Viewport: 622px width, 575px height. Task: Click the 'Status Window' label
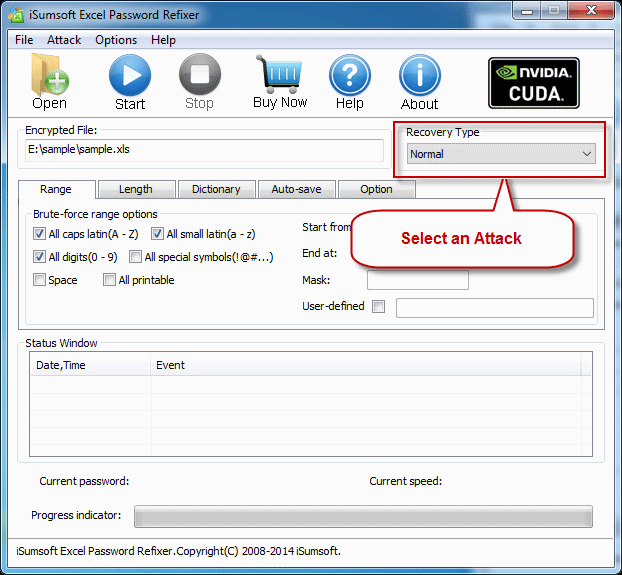[61, 343]
